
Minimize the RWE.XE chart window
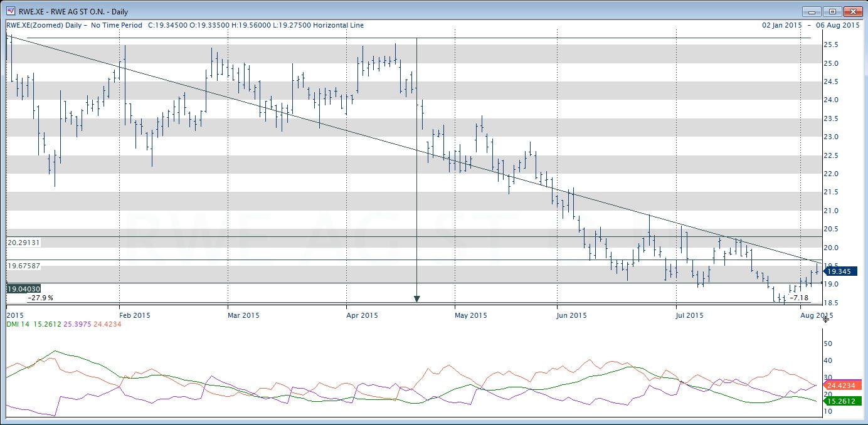[x=812, y=11]
